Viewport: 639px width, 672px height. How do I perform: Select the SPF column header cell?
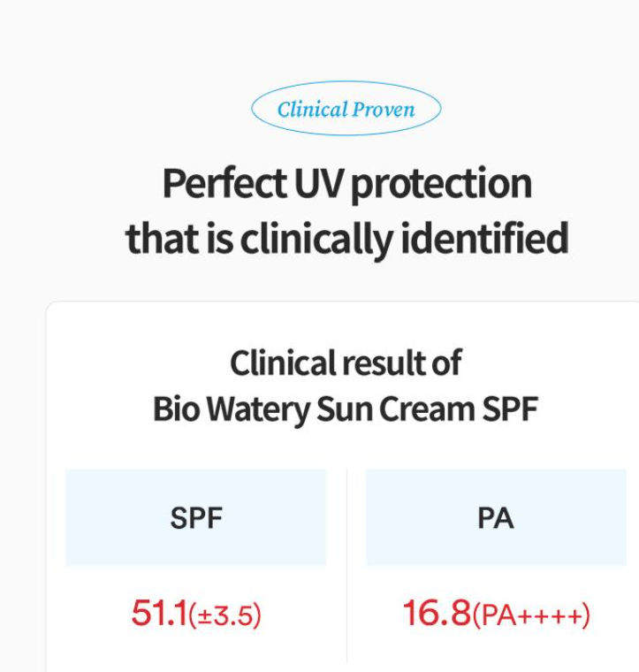195,518
